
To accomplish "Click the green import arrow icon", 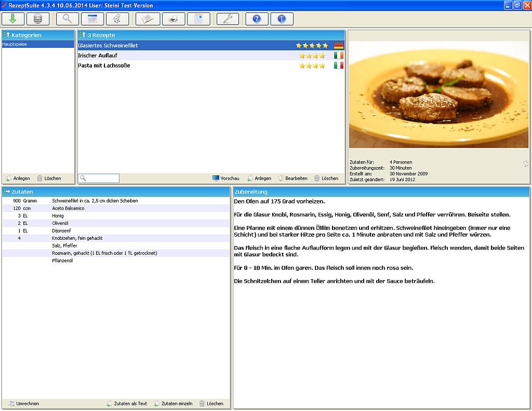I will 12,19.
